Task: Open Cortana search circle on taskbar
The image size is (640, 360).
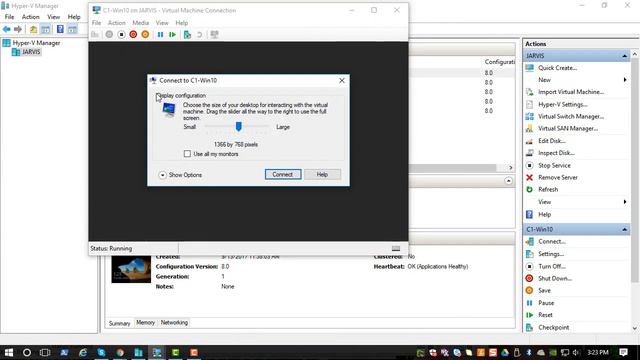Action: point(27,352)
